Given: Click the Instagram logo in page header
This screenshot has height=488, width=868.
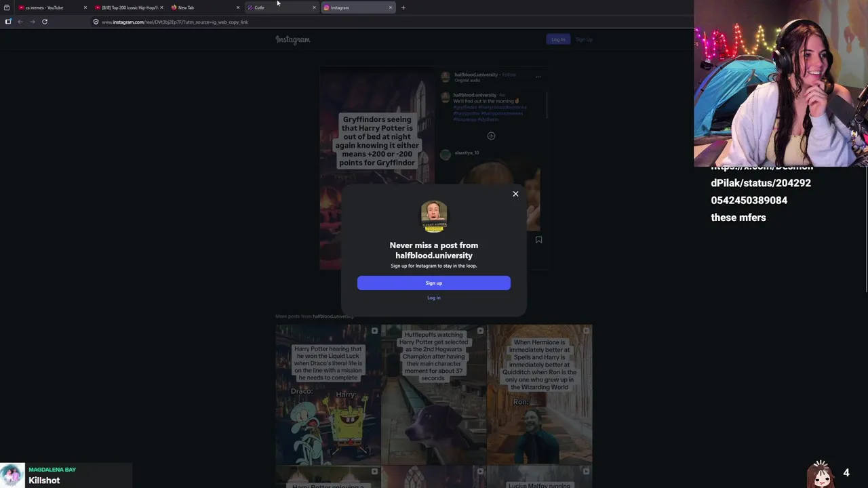Looking at the screenshot, I should pos(293,39).
